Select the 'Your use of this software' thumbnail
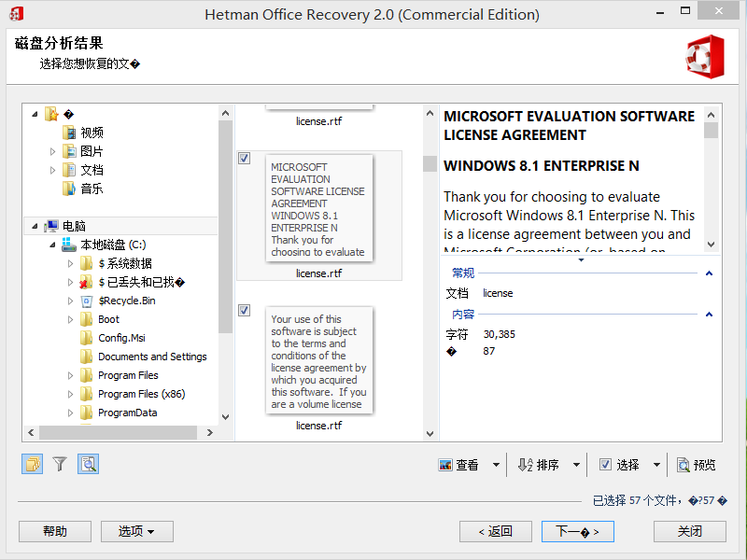The image size is (747, 560). [318, 360]
